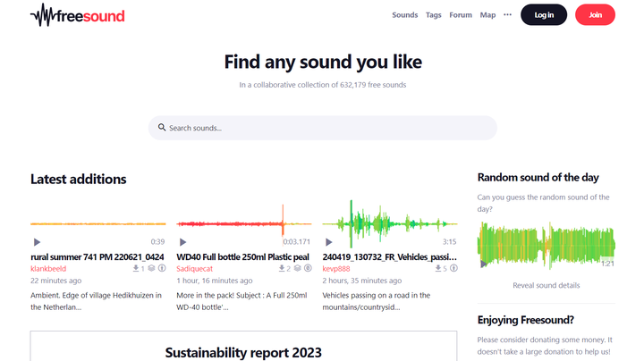Click 'More in the pack! Subject' description

(241, 301)
